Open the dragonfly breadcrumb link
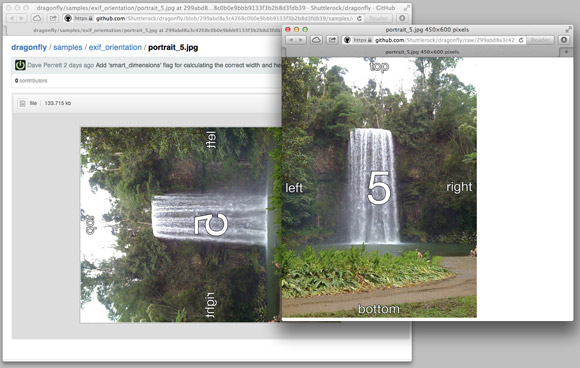Viewport: 580px width, 368px height. pos(29,47)
